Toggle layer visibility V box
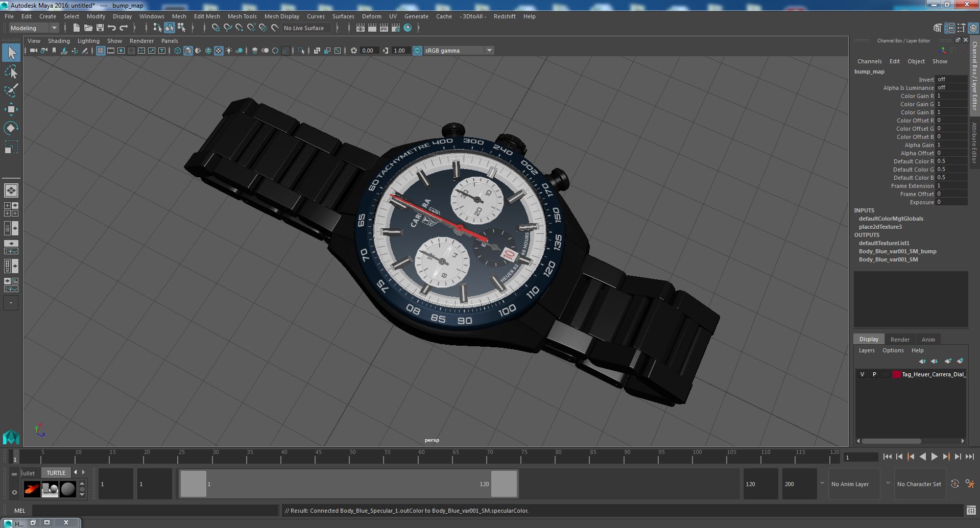Image resolution: width=980 pixels, height=528 pixels. point(862,374)
